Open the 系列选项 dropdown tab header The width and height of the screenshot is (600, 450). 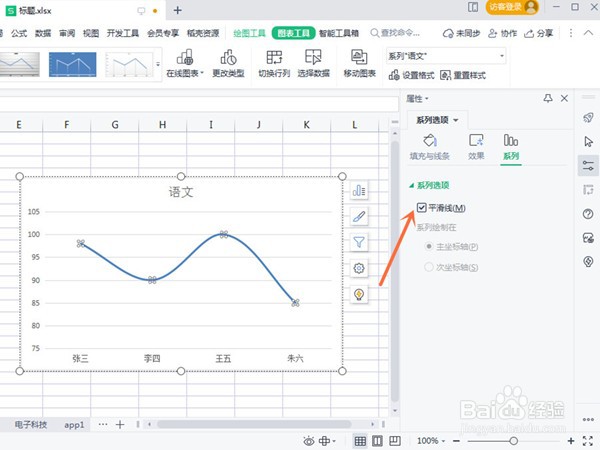click(x=437, y=120)
